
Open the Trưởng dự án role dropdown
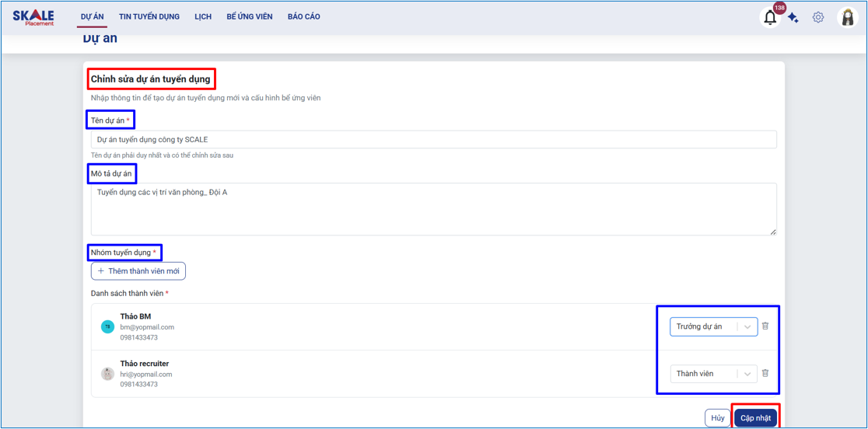713,327
